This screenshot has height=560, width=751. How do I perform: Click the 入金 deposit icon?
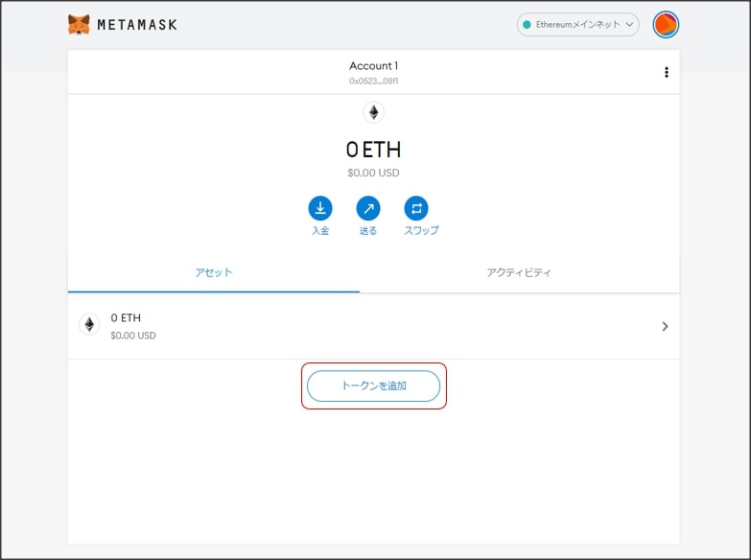tap(320, 208)
